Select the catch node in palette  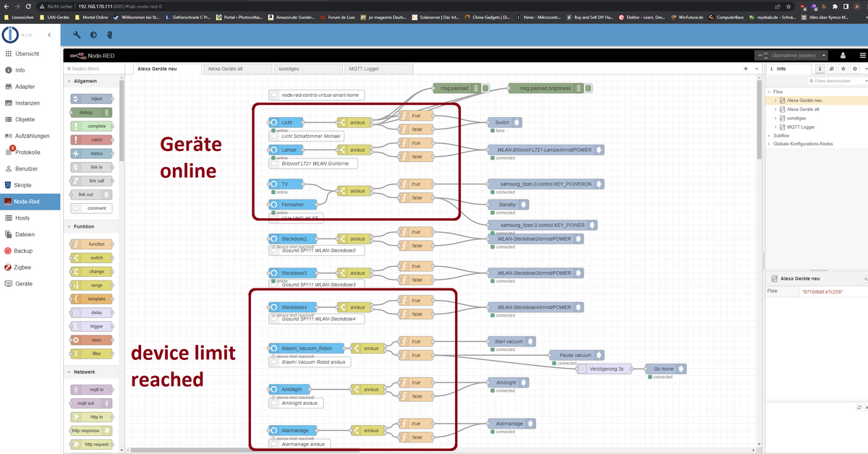pyautogui.click(x=91, y=140)
